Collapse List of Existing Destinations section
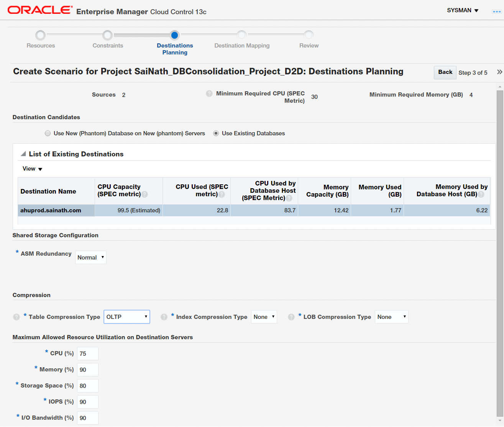The height and width of the screenshot is (427, 504). pos(23,154)
